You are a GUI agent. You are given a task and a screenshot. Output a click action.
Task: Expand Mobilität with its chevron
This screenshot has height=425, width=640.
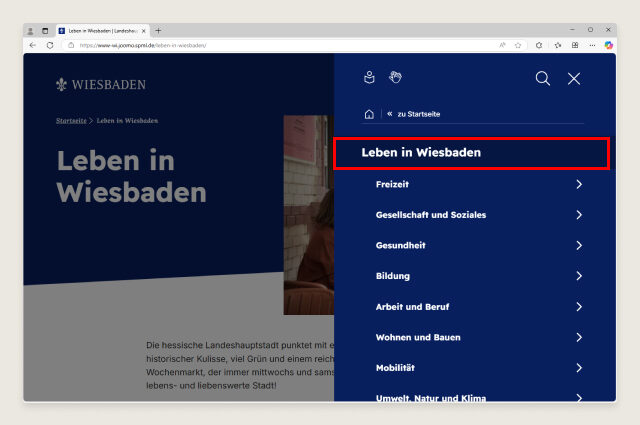tap(579, 368)
